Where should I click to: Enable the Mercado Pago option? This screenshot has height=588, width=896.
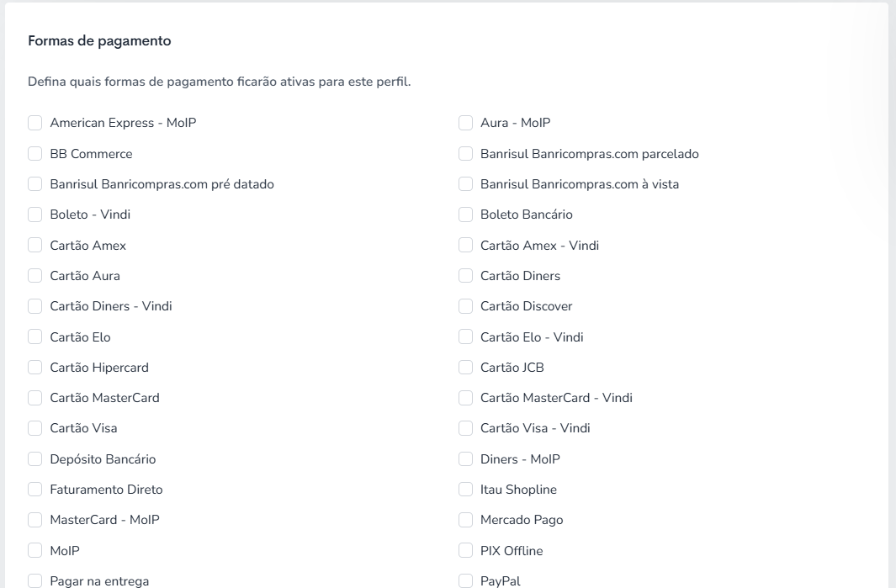point(466,520)
